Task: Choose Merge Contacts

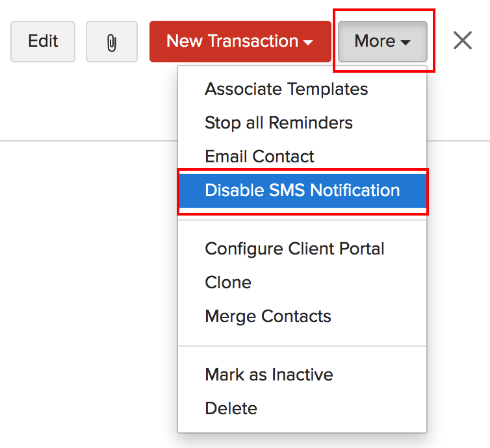Action: 268,316
